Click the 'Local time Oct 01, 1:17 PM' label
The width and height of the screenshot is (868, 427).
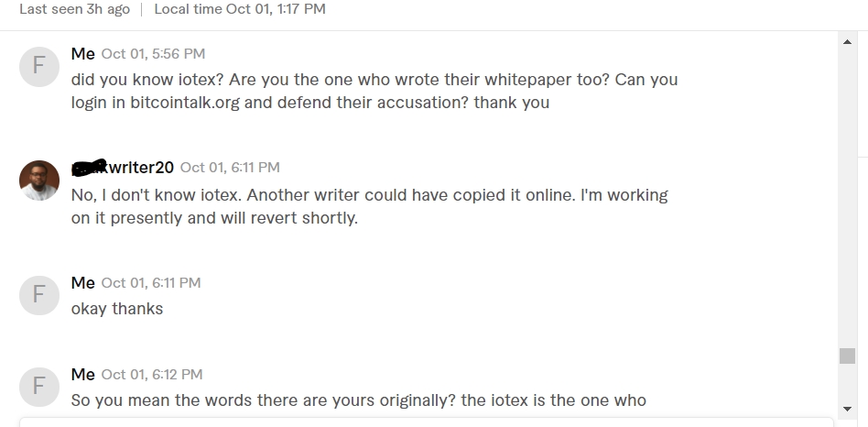point(240,9)
